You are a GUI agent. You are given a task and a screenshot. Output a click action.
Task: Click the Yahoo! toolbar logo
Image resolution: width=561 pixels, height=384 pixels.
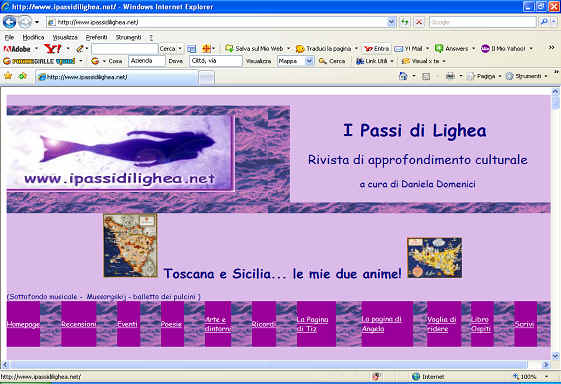(x=53, y=48)
